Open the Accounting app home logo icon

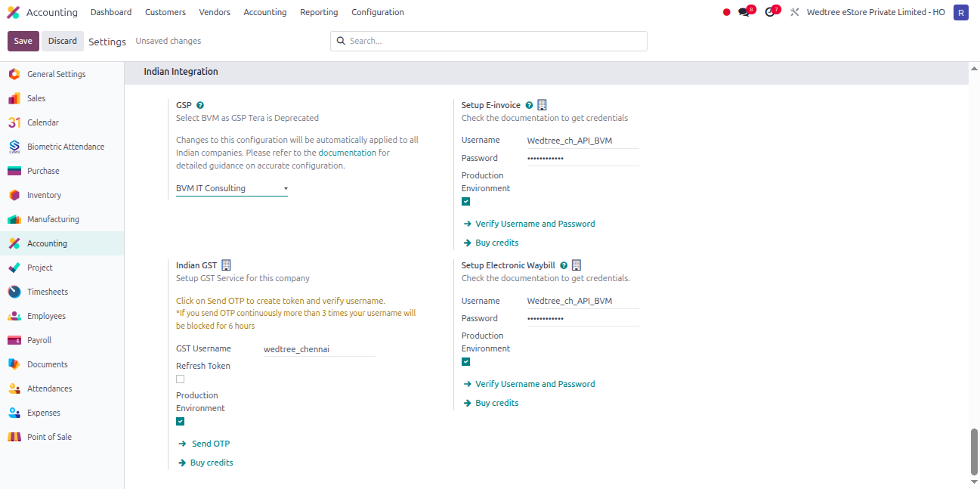tap(13, 12)
